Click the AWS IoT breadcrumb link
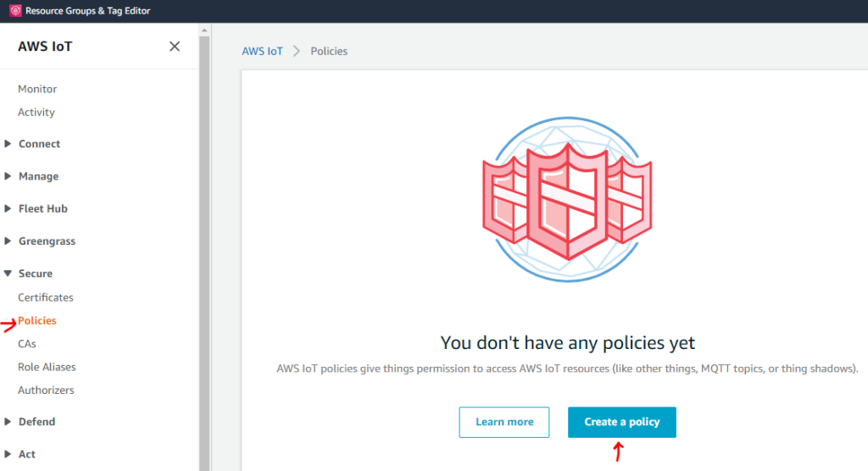The image size is (868, 471). pyautogui.click(x=263, y=51)
